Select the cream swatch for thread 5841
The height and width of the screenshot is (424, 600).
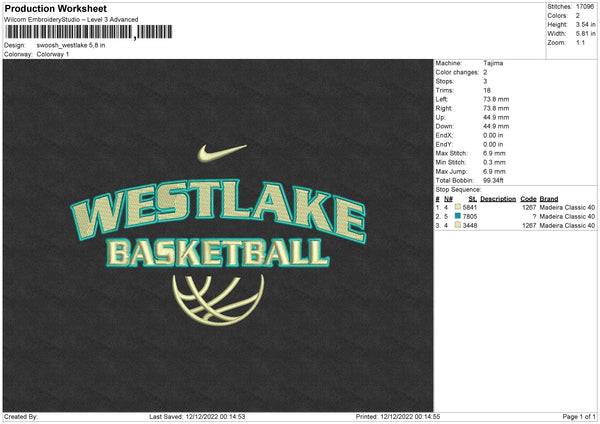[458, 207]
